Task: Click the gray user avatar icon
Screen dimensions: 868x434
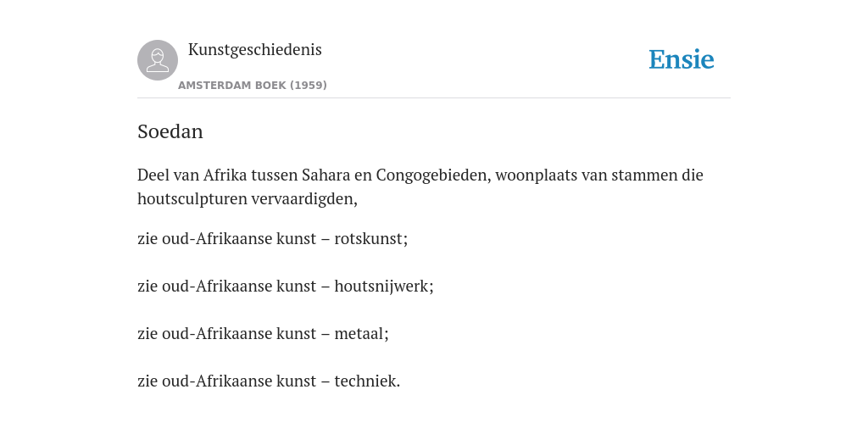Action: click(158, 60)
